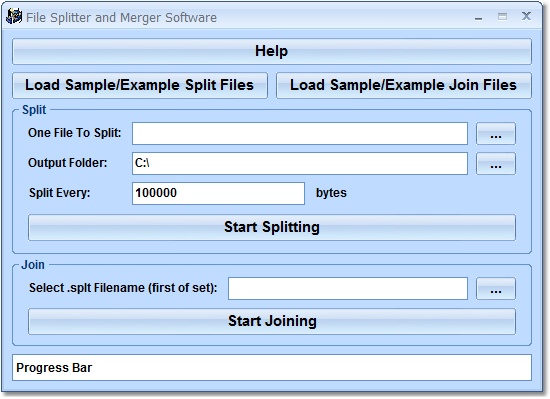This screenshot has height=399, width=550.
Task: Click the Progress Bar area
Action: (x=272, y=367)
